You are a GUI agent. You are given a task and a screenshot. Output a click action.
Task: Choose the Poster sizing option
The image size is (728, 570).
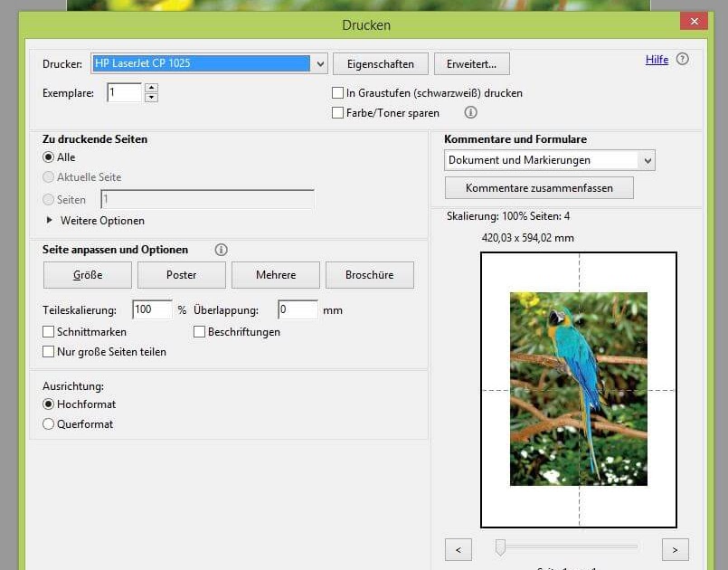point(182,275)
